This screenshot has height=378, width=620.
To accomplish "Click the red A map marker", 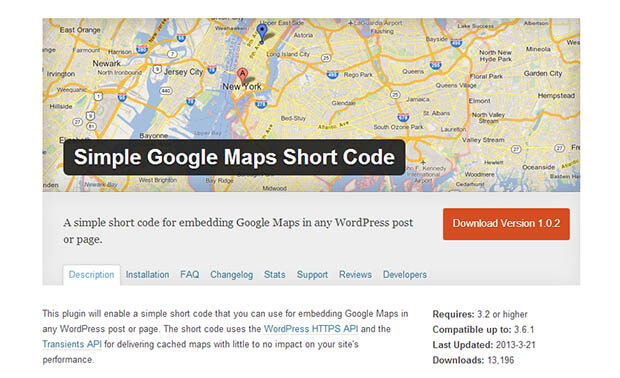I will (242, 77).
